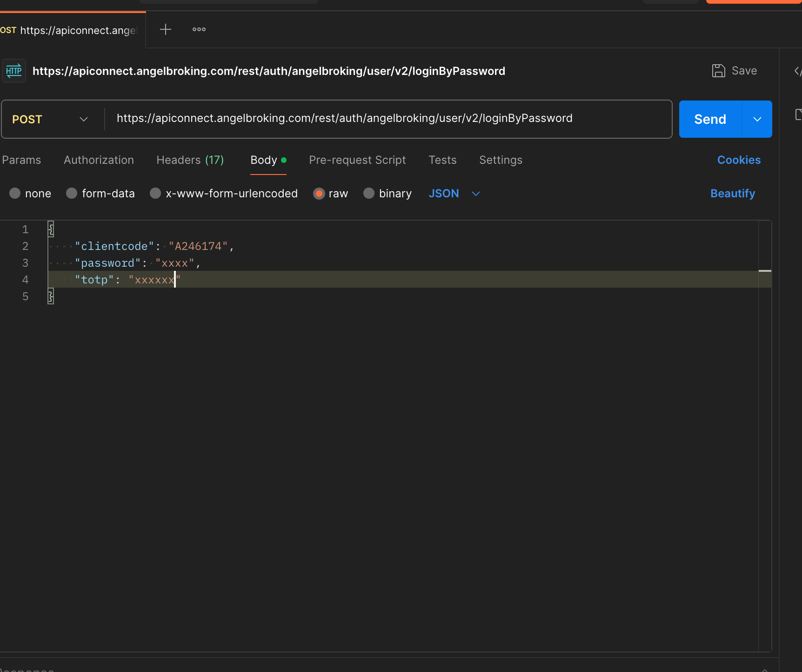802x672 pixels.
Task: Switch to the Authorization tab
Action: [x=99, y=160]
